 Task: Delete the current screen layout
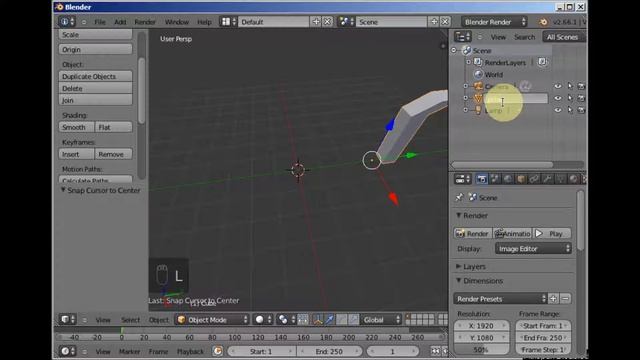(327, 22)
